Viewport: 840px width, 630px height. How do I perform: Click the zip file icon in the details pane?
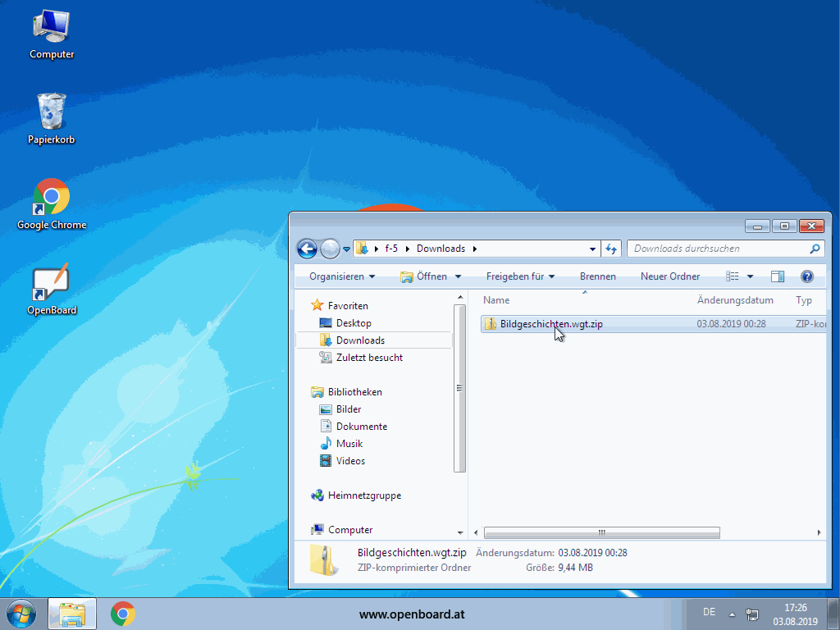pos(325,559)
